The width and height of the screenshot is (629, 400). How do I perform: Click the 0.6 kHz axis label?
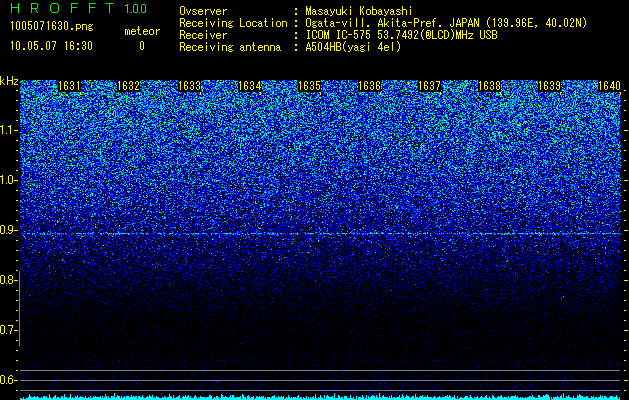8,380
